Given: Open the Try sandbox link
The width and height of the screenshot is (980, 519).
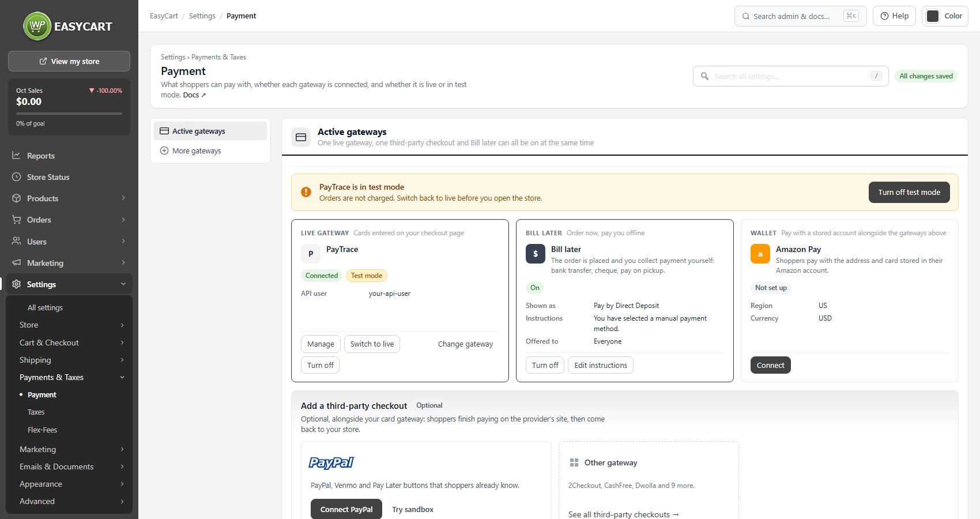Looking at the screenshot, I should (x=413, y=509).
